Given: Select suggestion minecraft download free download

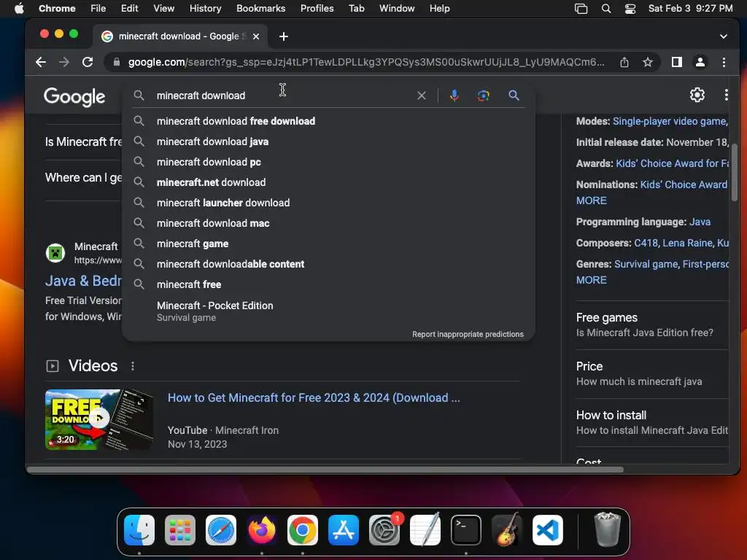Looking at the screenshot, I should point(328,121).
